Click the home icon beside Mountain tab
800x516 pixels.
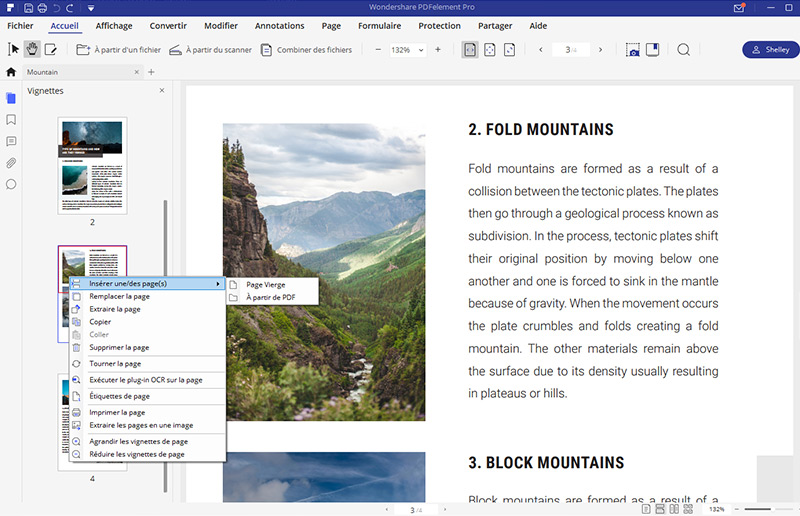click(x=11, y=72)
